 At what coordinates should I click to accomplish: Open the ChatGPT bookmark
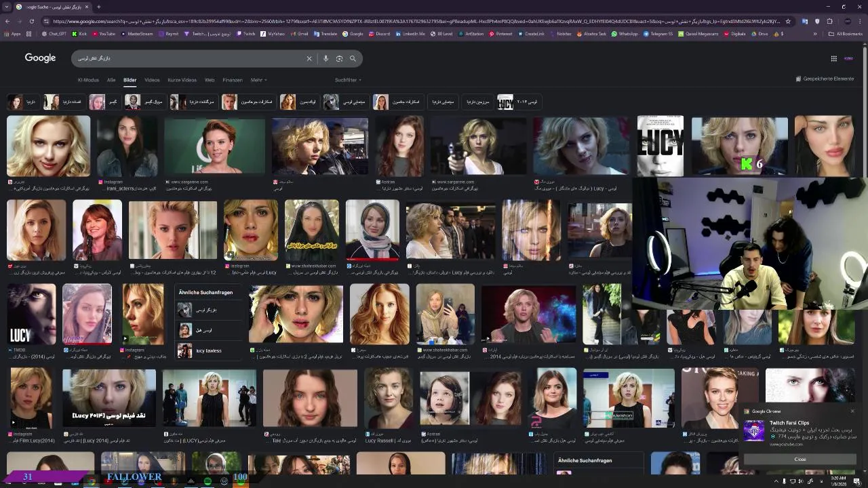(53, 33)
